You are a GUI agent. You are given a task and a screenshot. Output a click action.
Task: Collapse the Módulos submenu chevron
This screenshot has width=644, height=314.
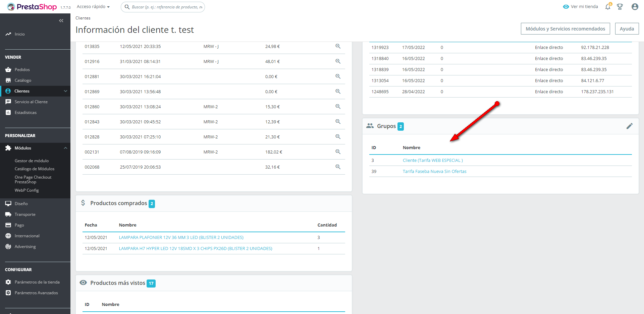click(65, 148)
